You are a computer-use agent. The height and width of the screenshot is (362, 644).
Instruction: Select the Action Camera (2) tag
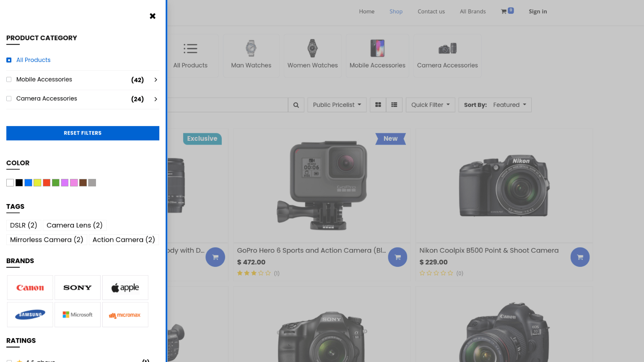pyautogui.click(x=124, y=240)
